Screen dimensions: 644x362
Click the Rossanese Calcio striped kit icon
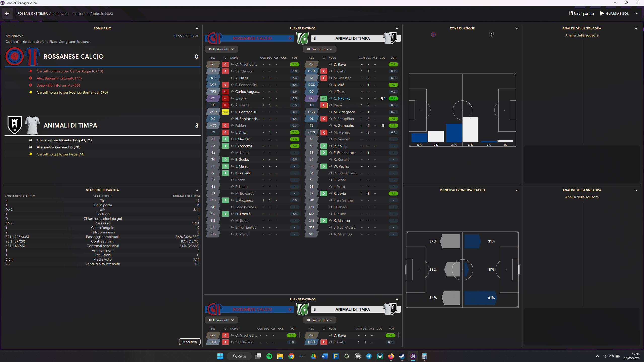(32, 56)
